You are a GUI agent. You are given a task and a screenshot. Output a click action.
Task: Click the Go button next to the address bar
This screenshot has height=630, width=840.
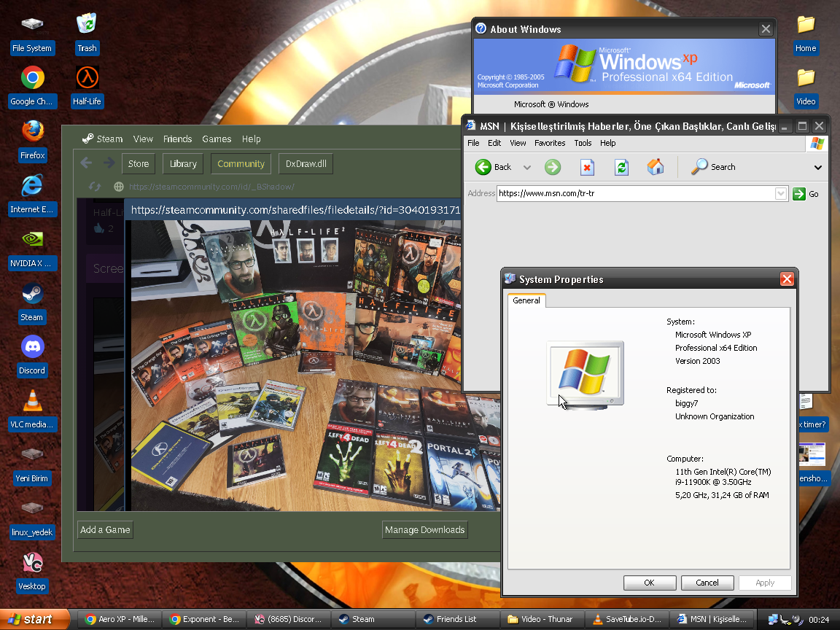point(806,194)
